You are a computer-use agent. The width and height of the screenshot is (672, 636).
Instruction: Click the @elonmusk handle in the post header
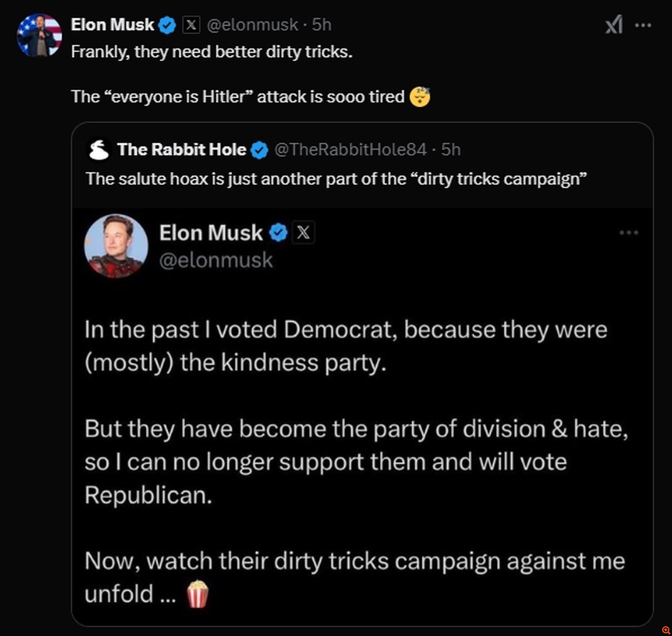click(x=252, y=25)
